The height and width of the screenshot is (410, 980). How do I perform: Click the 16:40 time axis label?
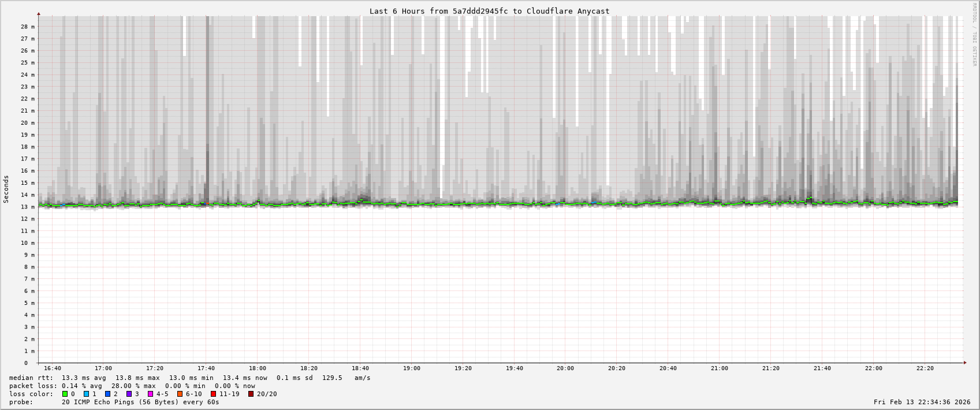pos(53,368)
